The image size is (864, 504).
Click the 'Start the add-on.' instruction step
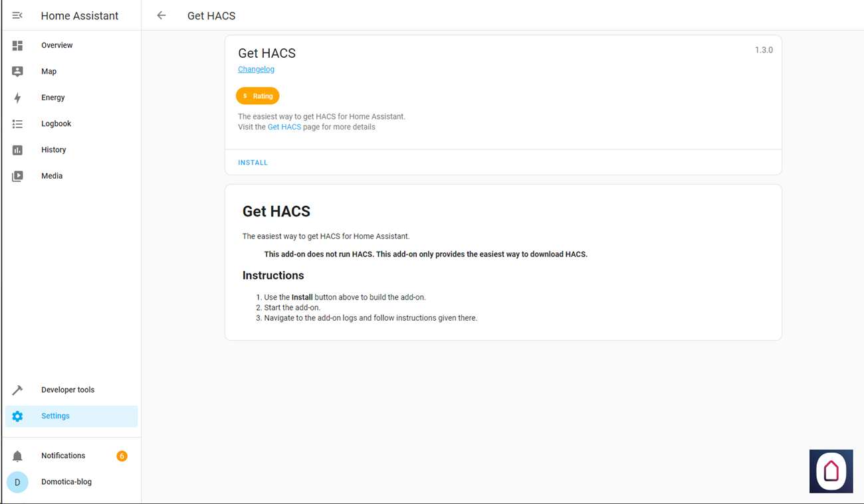point(292,307)
